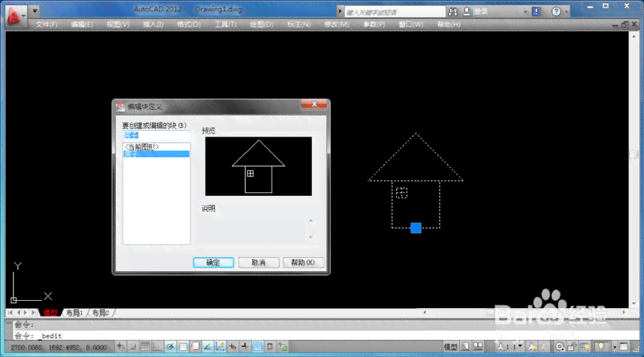
Task: Click the last-tab navigation arrow
Action: tap(34, 313)
